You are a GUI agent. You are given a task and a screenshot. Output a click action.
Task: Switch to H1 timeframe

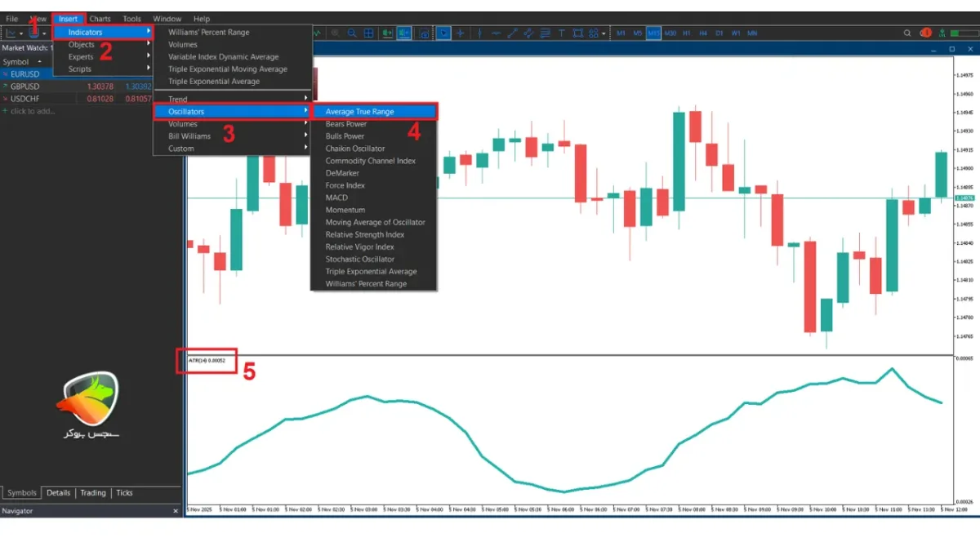(x=687, y=33)
